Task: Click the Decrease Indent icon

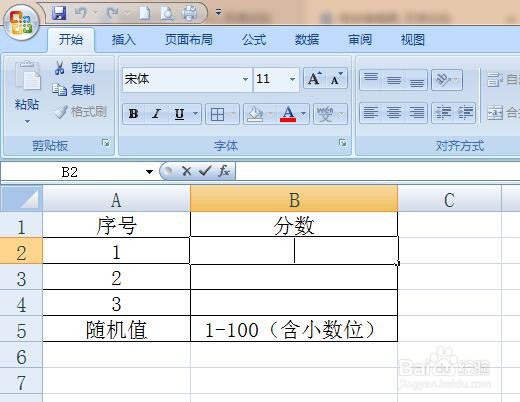Action: 443,113
